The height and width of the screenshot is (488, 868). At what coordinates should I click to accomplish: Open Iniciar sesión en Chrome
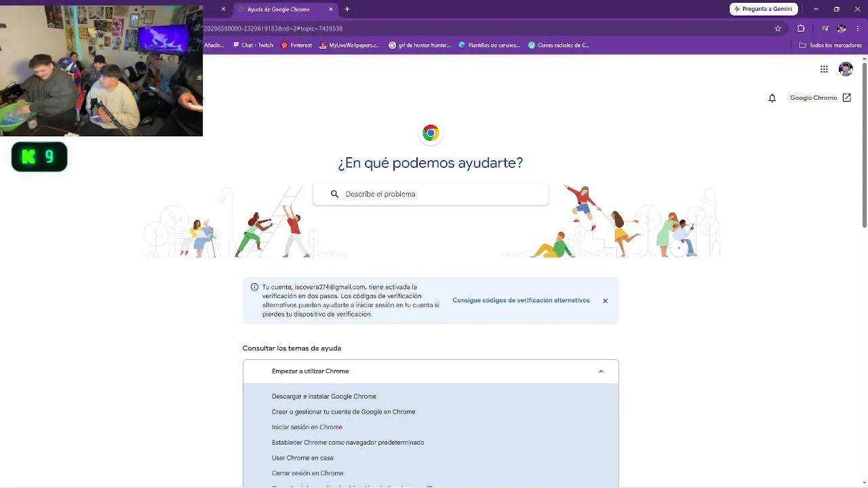pos(307,427)
